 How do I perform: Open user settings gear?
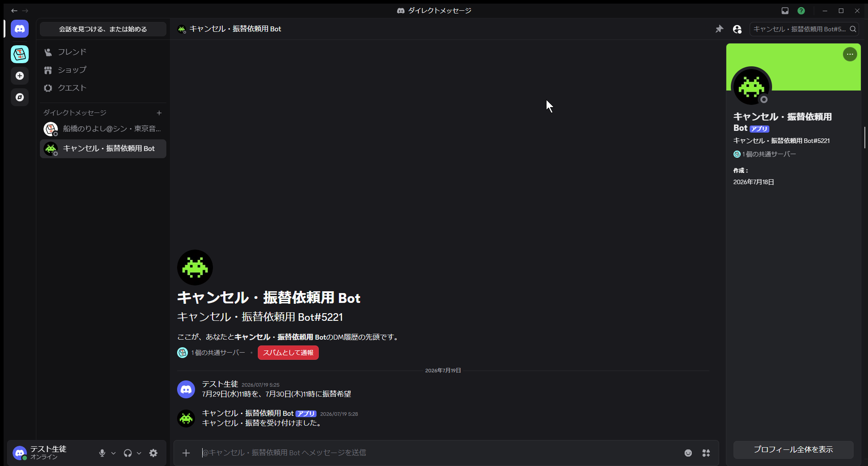click(x=153, y=453)
